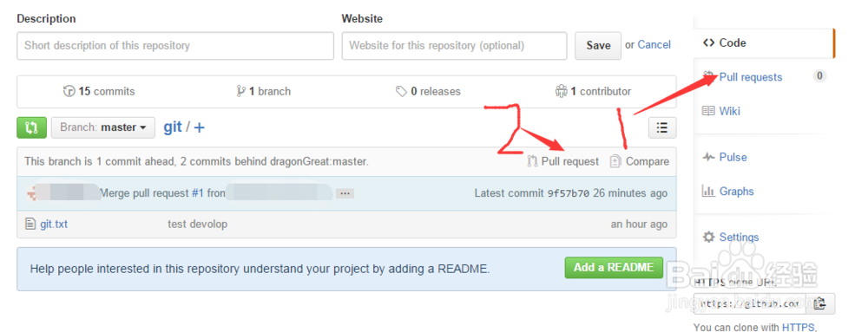
Task: Open Pull requests in sidebar
Action: [751, 77]
